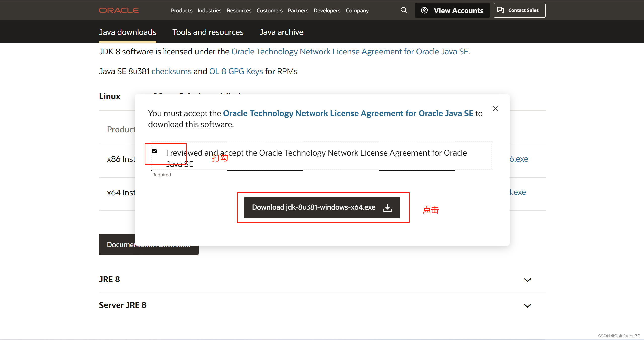This screenshot has width=644, height=340.
Task: Close the license dialog with X
Action: click(495, 109)
